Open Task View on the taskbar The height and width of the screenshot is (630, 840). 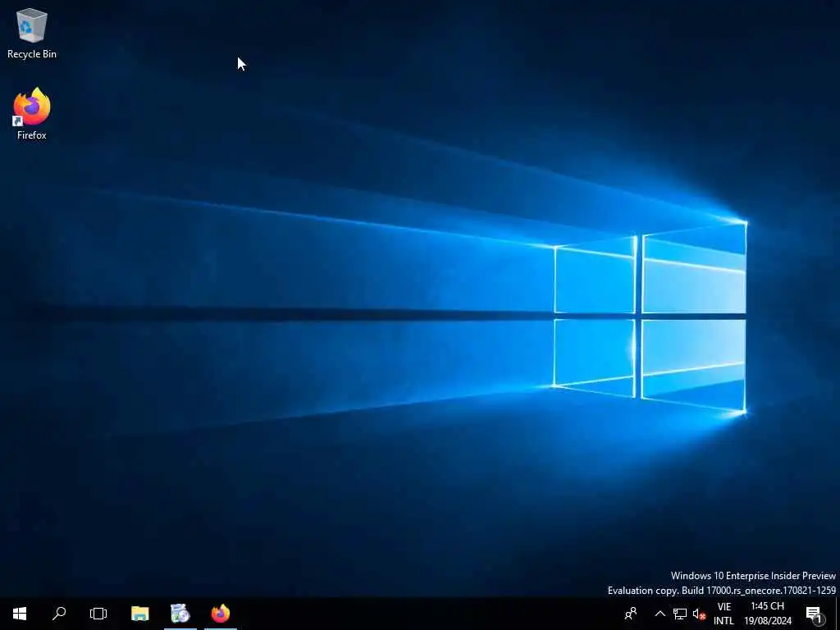point(98,614)
